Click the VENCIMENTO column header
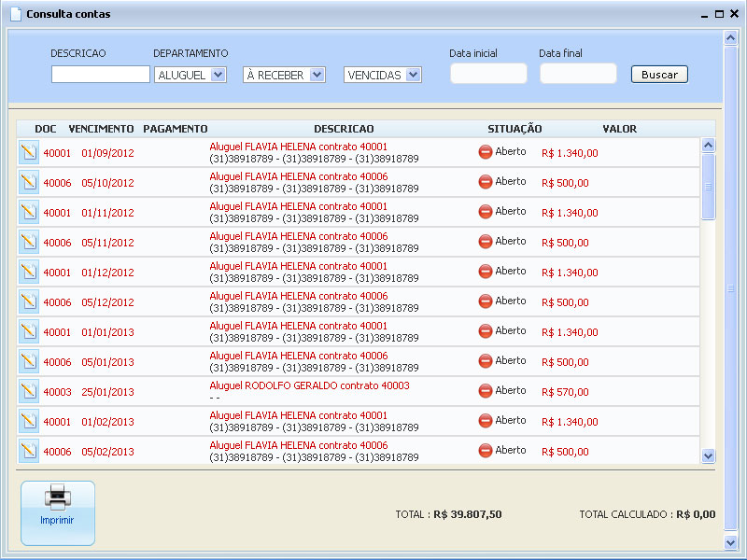This screenshot has width=747, height=560. (x=101, y=129)
